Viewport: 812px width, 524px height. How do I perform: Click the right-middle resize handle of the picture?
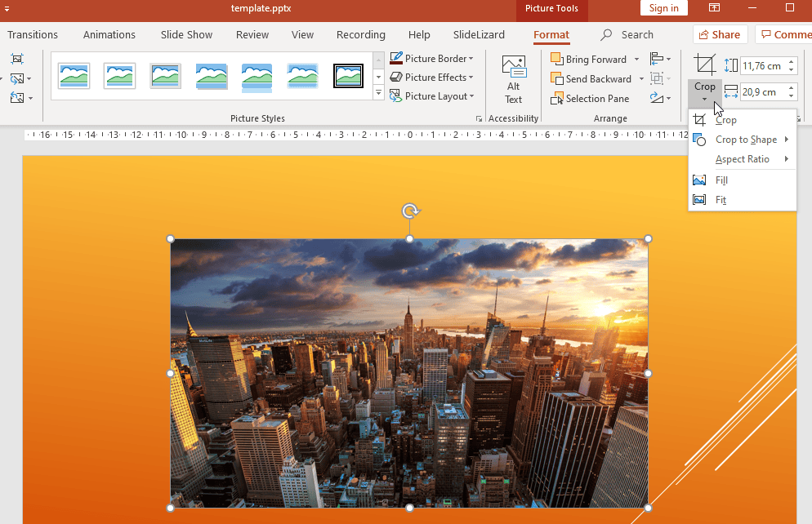pos(648,374)
